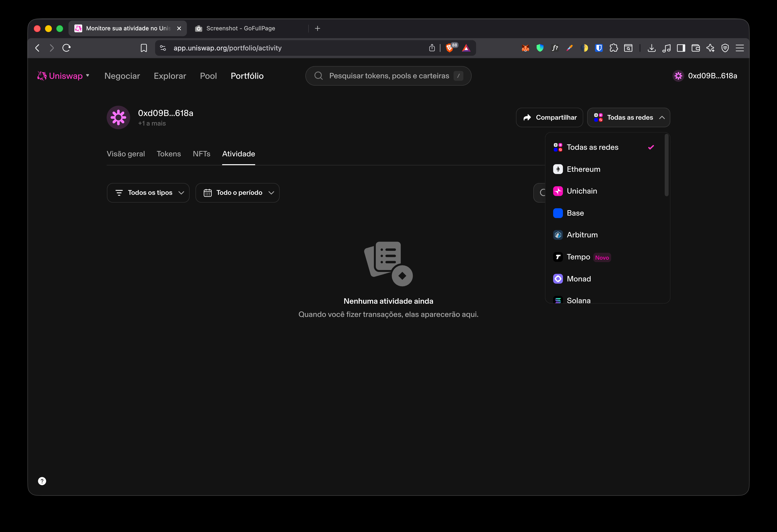Open Brave Rewards triangle icon

click(x=466, y=48)
